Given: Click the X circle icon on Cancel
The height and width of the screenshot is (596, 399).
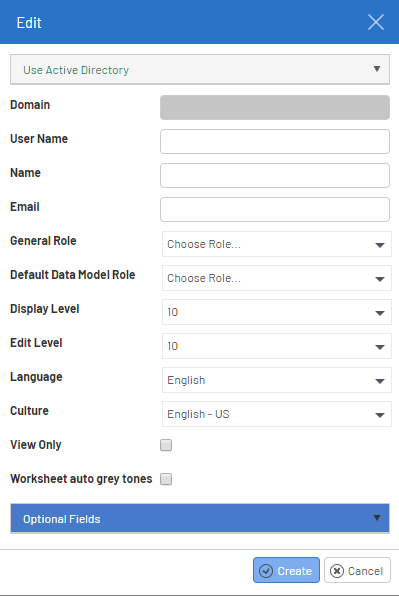Looking at the screenshot, I should point(337,571).
